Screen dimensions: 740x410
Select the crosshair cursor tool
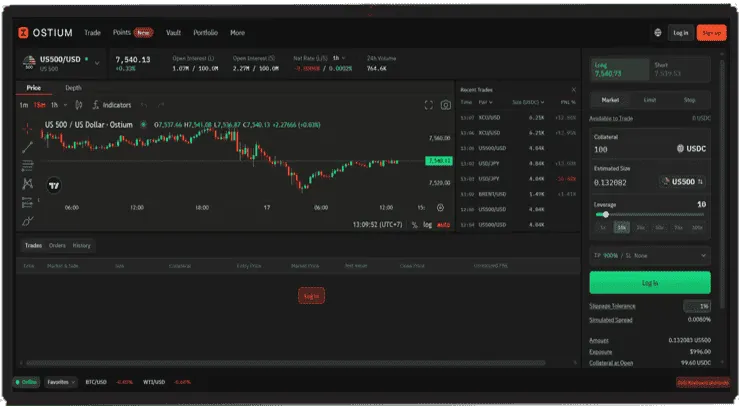pos(27,128)
